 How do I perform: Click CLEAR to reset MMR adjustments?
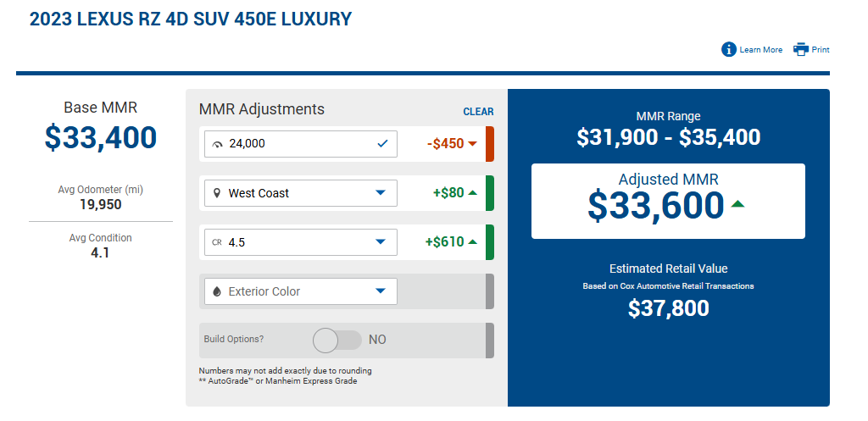coord(478,112)
